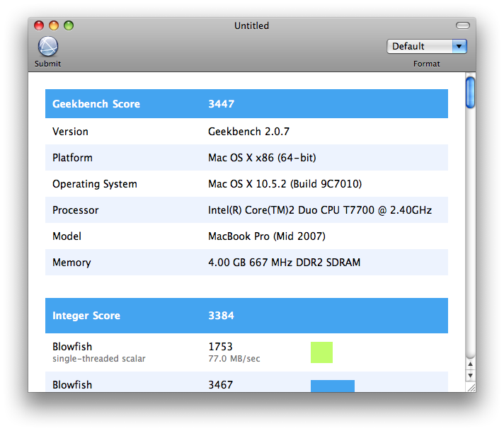Click the Version row label
504x431 pixels.
coord(70,132)
